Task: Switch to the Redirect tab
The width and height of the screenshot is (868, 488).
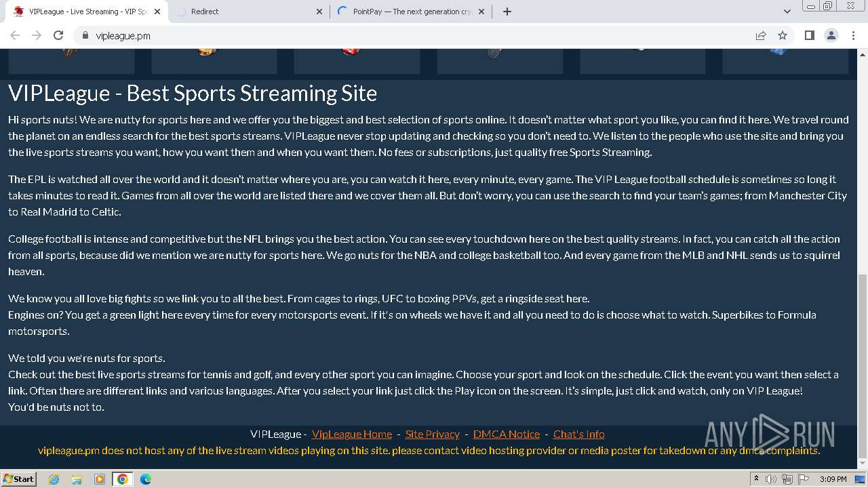Action: tap(249, 12)
